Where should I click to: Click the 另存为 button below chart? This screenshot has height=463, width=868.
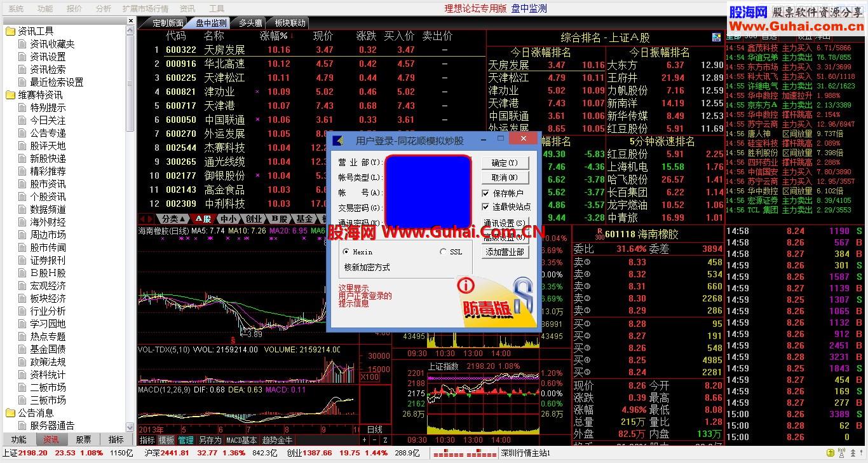[x=210, y=440]
